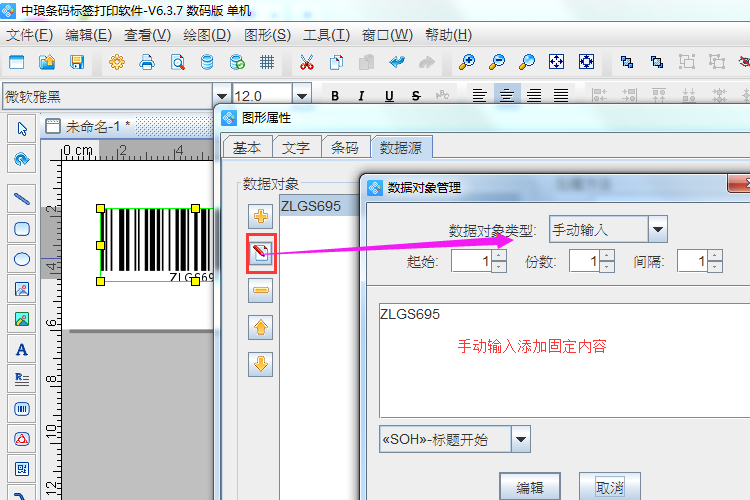
Task: Open the data object type dropdown
Action: (x=657, y=230)
